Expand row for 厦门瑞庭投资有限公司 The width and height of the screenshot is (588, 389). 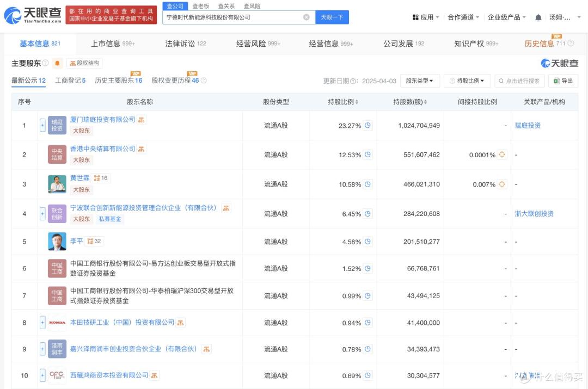[x=43, y=125]
